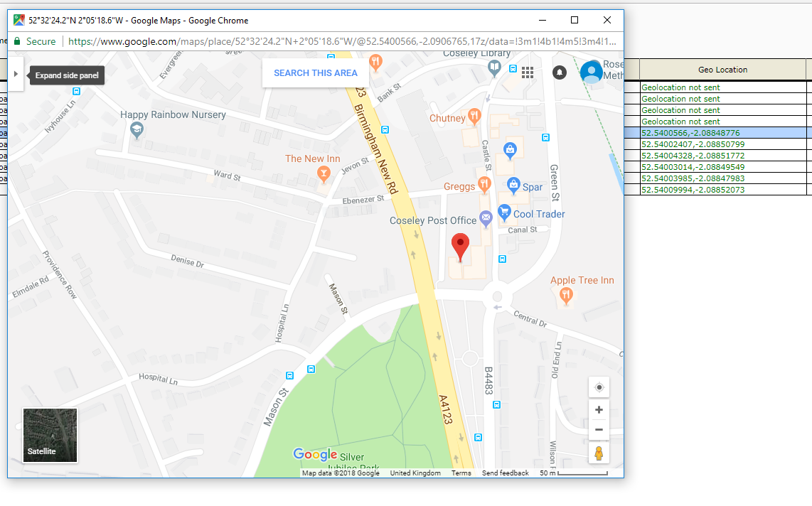The image size is (812, 506).
Task: Click the Search This Area button
Action: [315, 73]
